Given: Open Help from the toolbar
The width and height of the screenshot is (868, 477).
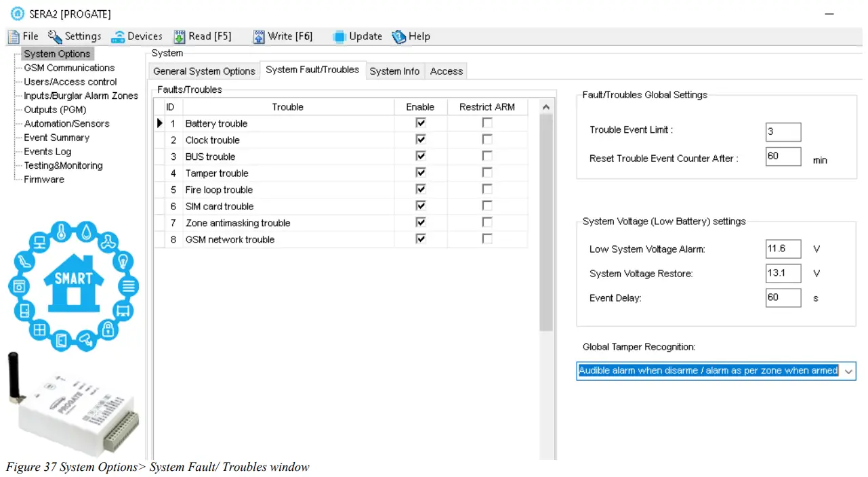Looking at the screenshot, I should 410,37.
